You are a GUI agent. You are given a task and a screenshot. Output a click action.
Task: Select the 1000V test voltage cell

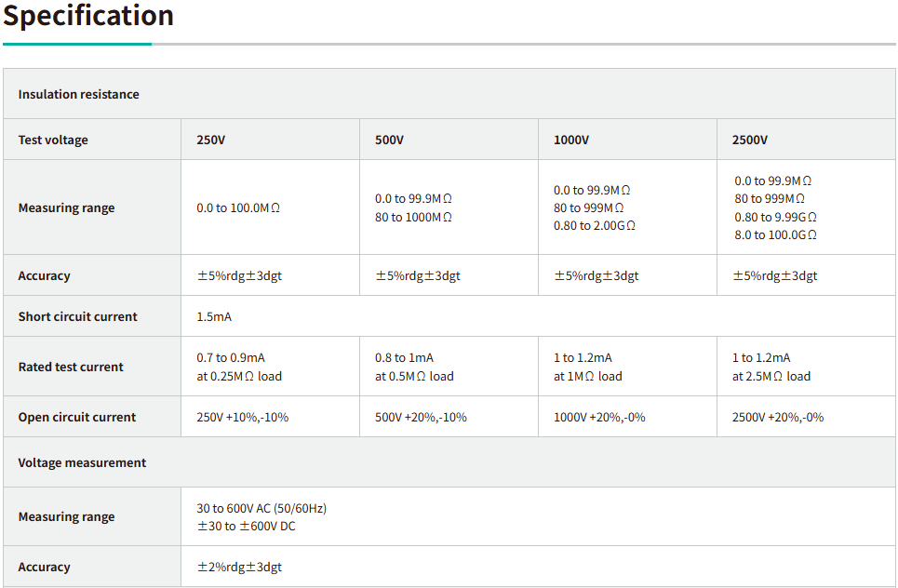(x=571, y=140)
